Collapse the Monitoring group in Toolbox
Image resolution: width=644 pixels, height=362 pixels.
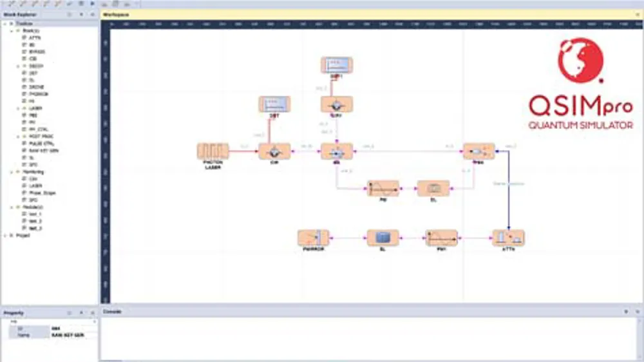tap(11, 172)
